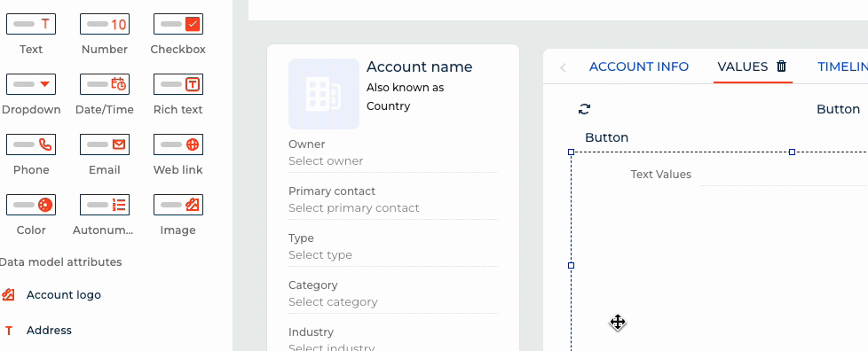Select the Image field element icon
Viewport: 868px width, 351px height.
tap(178, 205)
